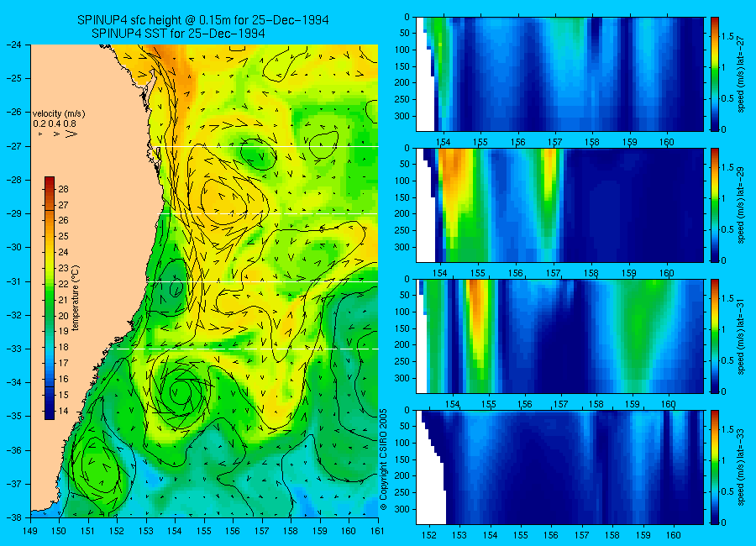Click the speed color bar beside the lat=-27 panel
The height and width of the screenshot is (546, 756).
point(714,74)
